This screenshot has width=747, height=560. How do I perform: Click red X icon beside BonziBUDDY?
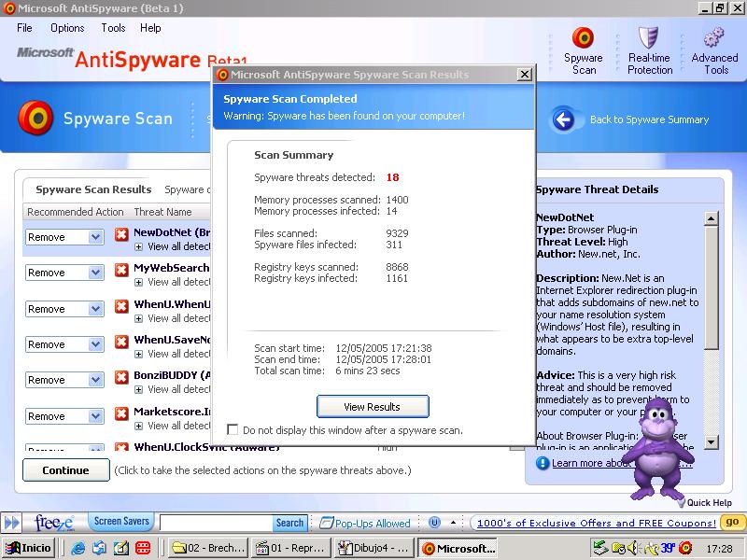click(121, 377)
